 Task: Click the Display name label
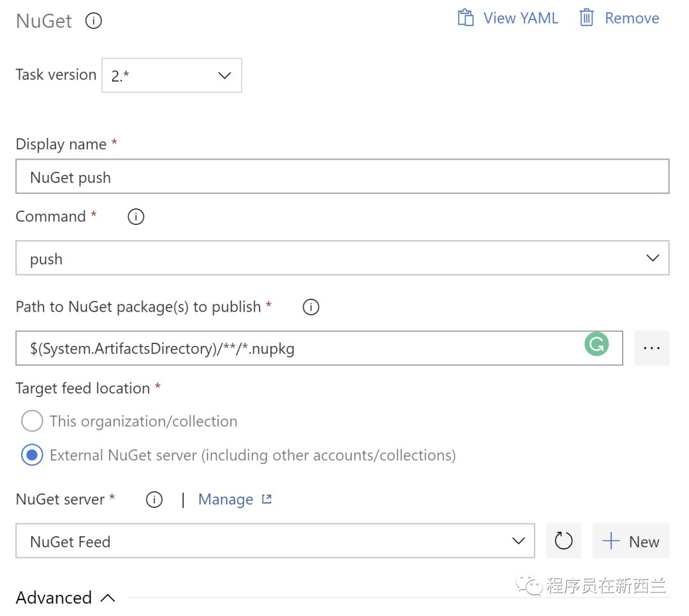61,144
